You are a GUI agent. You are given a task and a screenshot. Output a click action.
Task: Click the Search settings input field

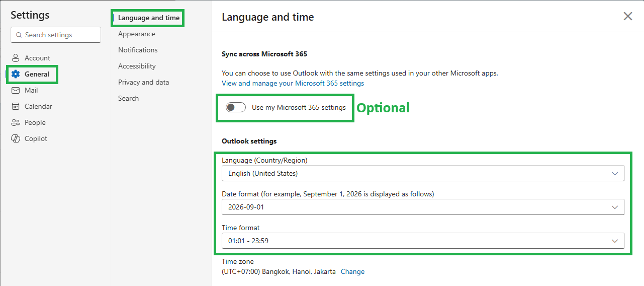pyautogui.click(x=56, y=35)
